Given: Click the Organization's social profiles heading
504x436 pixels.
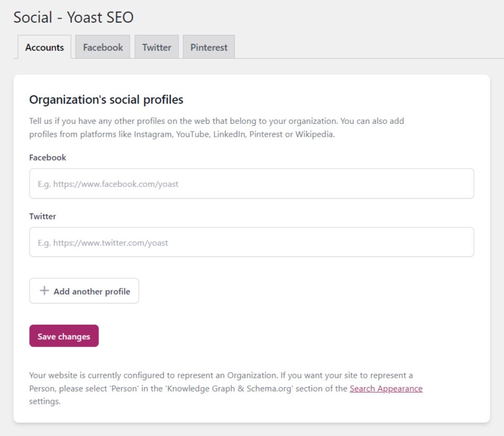Looking at the screenshot, I should coord(106,100).
